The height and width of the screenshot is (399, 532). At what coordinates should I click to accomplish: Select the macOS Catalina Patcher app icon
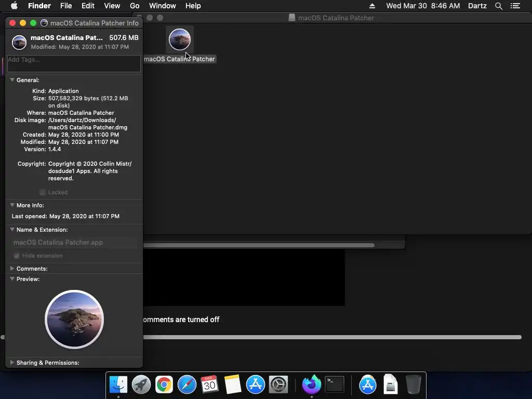[x=180, y=39]
